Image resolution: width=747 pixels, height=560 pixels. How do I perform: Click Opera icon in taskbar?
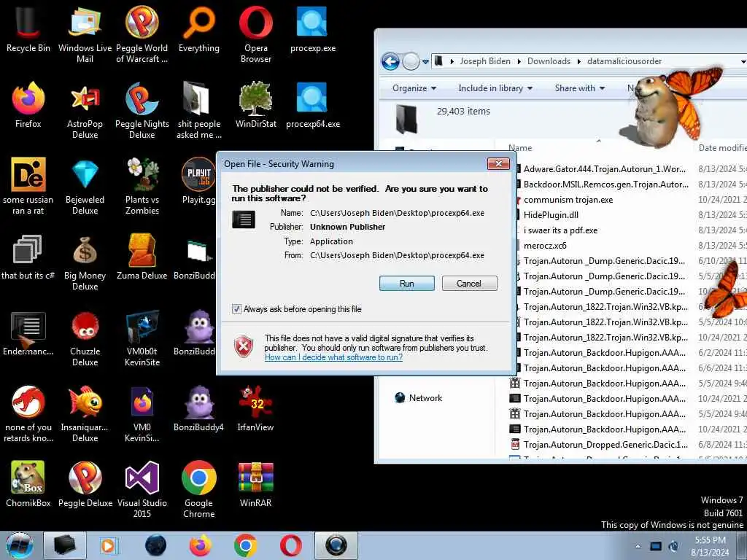pyautogui.click(x=290, y=545)
